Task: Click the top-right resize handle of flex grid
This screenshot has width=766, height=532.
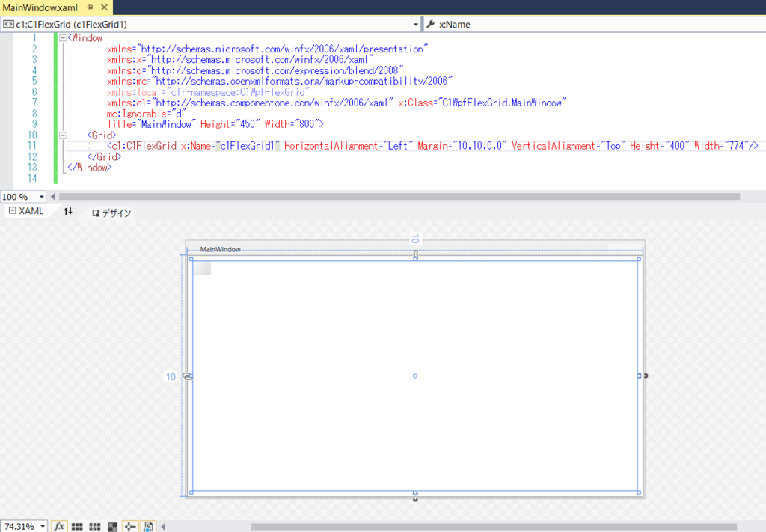Action: pyautogui.click(x=639, y=260)
